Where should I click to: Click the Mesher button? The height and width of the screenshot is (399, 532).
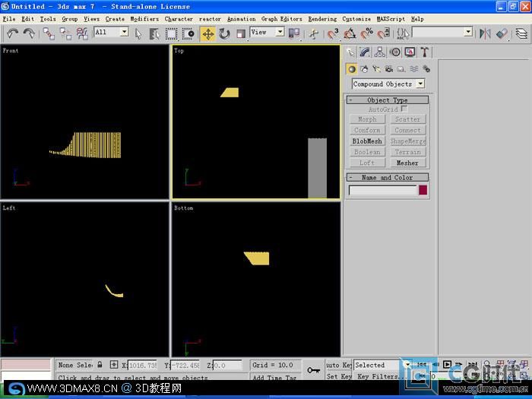coord(407,163)
